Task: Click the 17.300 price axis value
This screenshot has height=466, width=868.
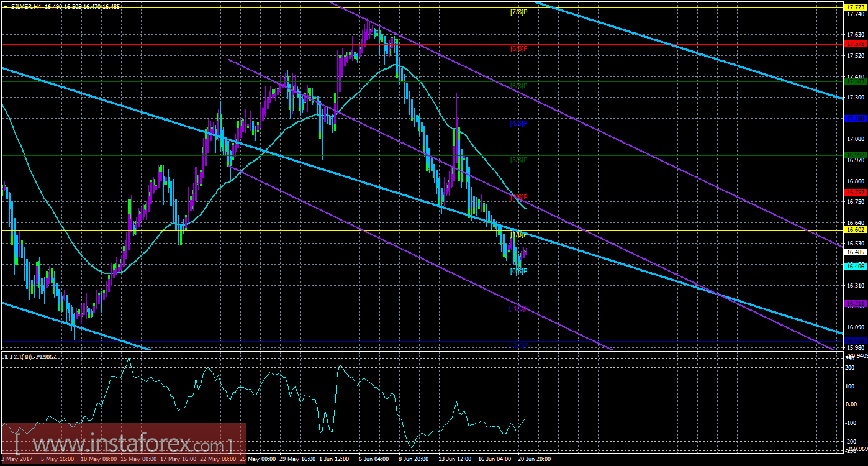Action: click(x=854, y=98)
